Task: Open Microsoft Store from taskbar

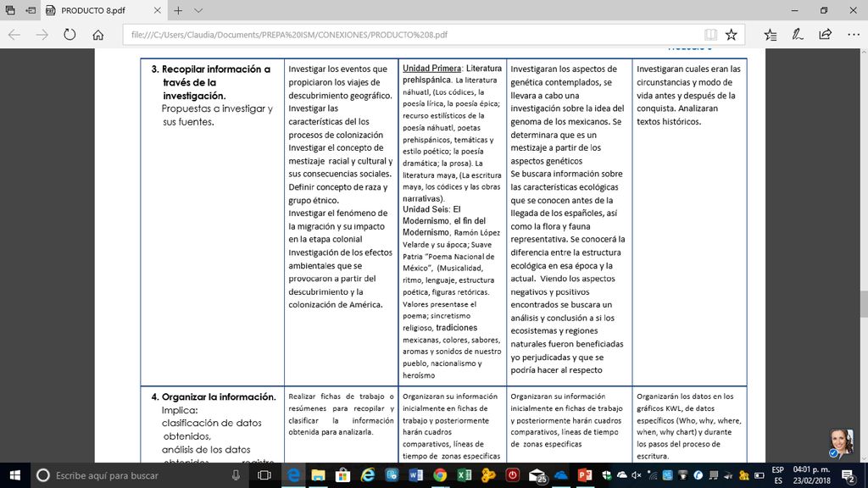Action: pyautogui.click(x=342, y=475)
